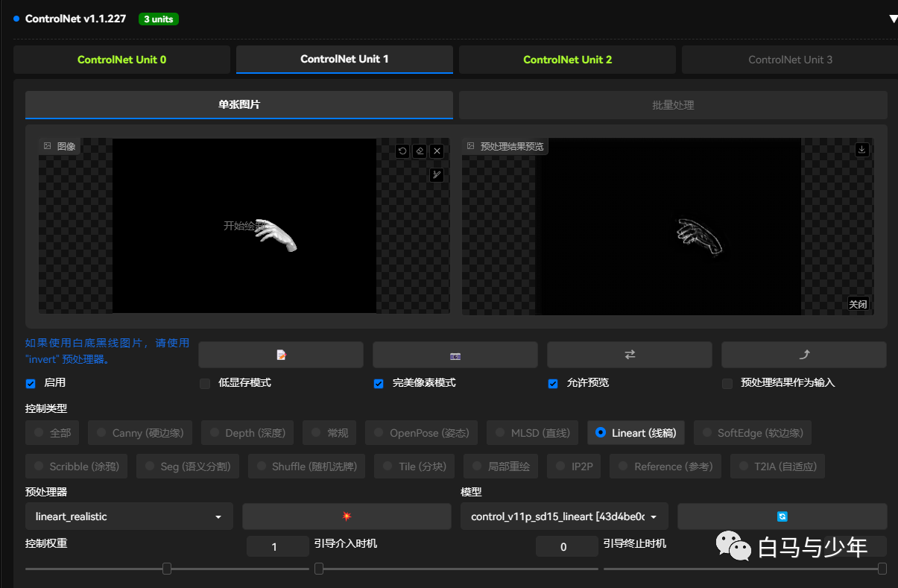Refresh the model list with the blue icon
The height and width of the screenshot is (588, 898).
coord(782,516)
